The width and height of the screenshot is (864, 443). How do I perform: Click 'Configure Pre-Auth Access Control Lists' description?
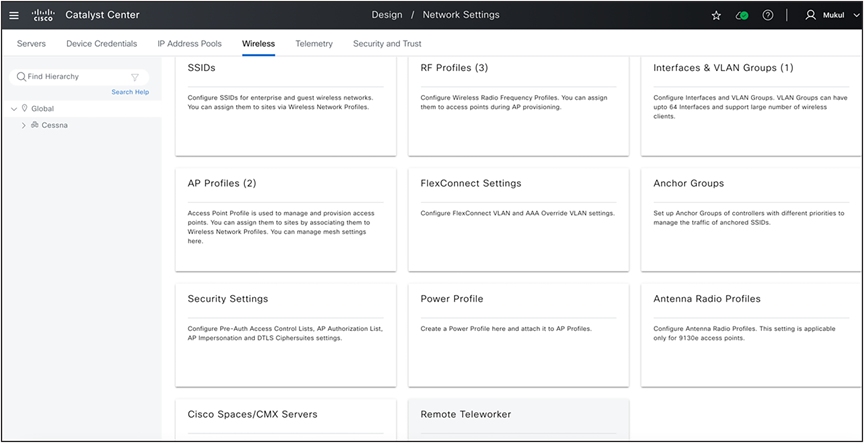click(x=285, y=333)
